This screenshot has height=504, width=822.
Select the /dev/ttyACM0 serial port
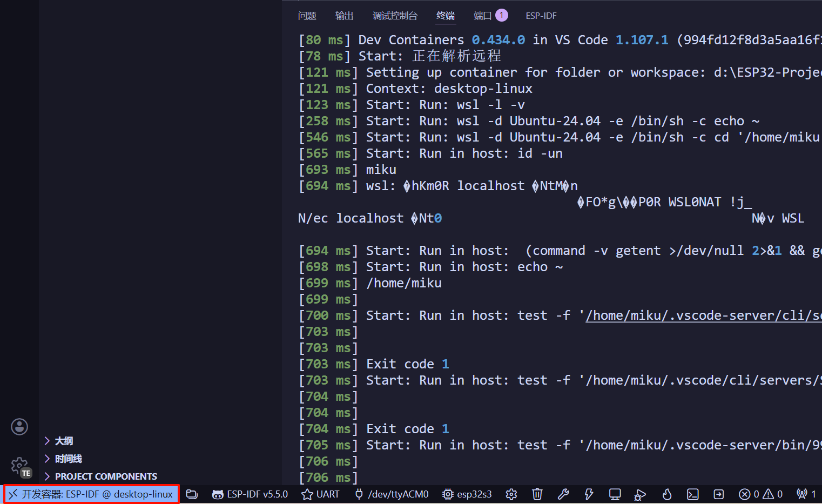point(392,494)
